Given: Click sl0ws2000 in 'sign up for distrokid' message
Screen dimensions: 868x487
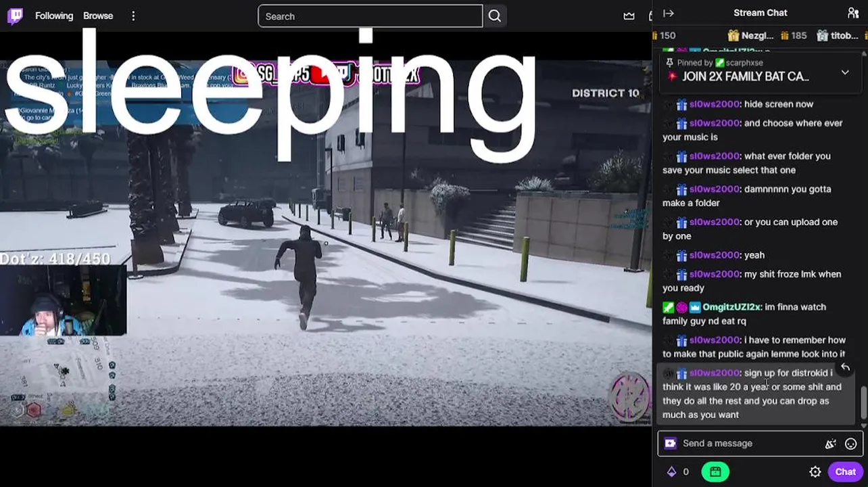Looking at the screenshot, I should (715, 373).
